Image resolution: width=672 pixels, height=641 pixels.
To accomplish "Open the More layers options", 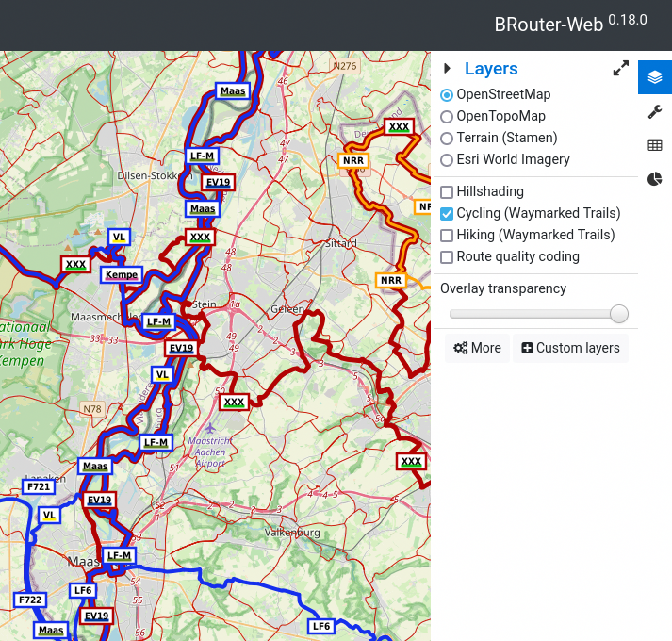I will (477, 348).
